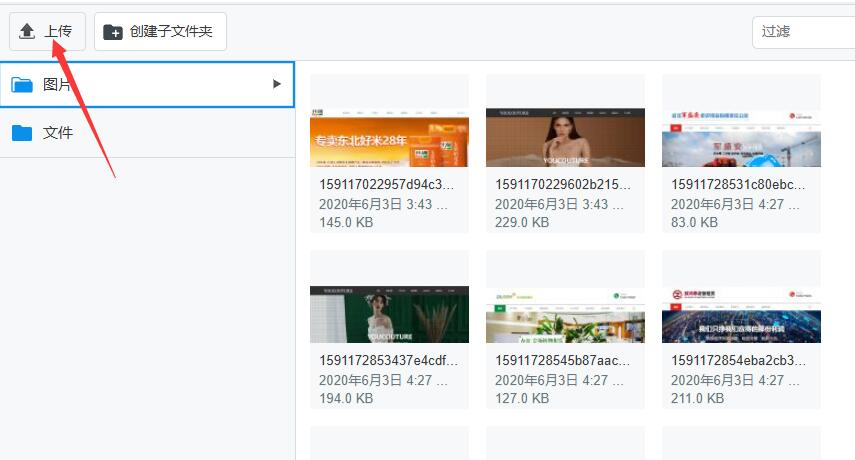Click the 文件 folder icon
Viewport: 855px width, 460px height.
[22, 132]
